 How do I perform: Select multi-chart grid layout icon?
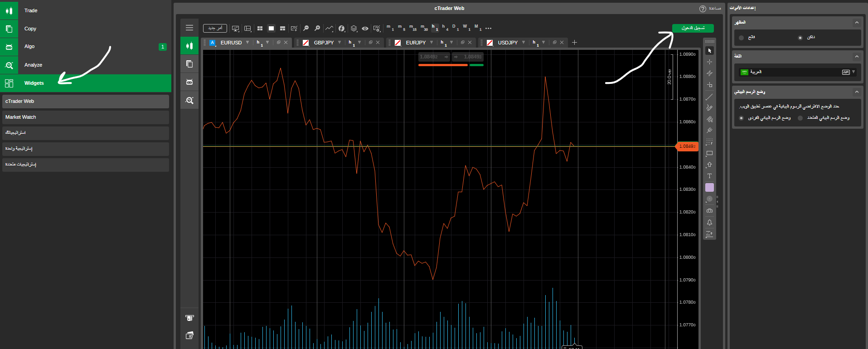[260, 28]
